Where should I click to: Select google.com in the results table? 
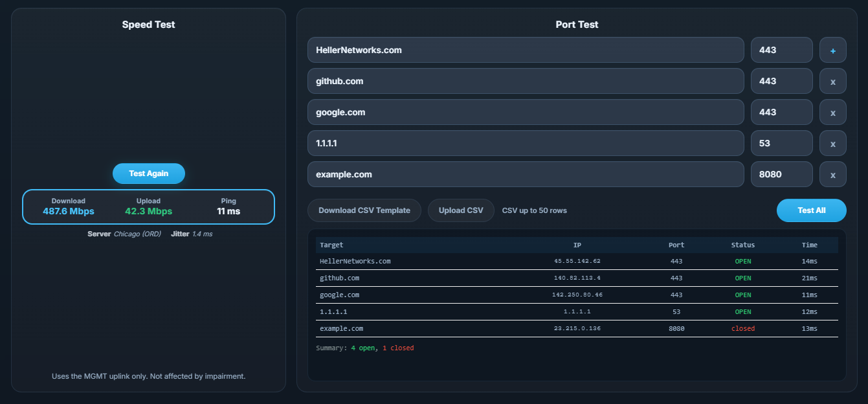(340, 295)
